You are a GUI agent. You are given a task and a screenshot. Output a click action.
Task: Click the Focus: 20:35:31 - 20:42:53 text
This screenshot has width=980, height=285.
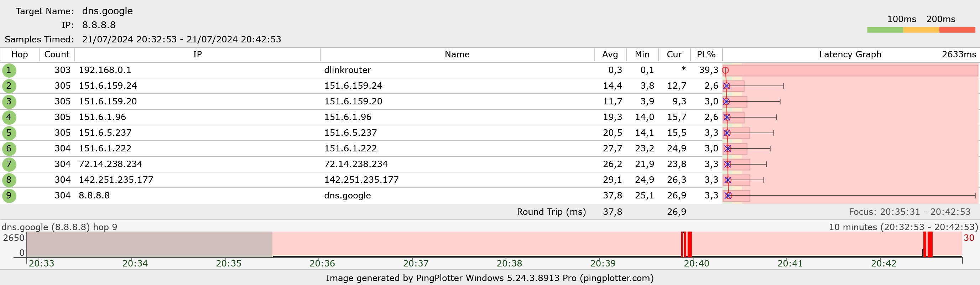(x=909, y=212)
